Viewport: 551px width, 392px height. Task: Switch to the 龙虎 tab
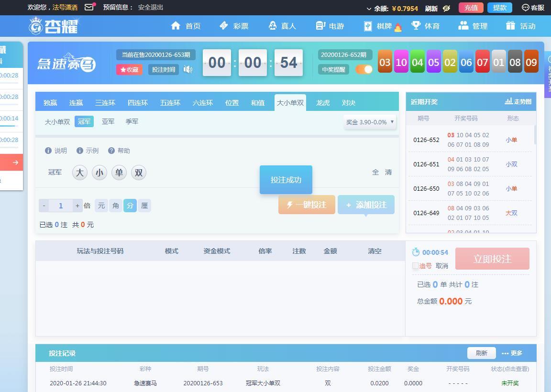point(322,103)
